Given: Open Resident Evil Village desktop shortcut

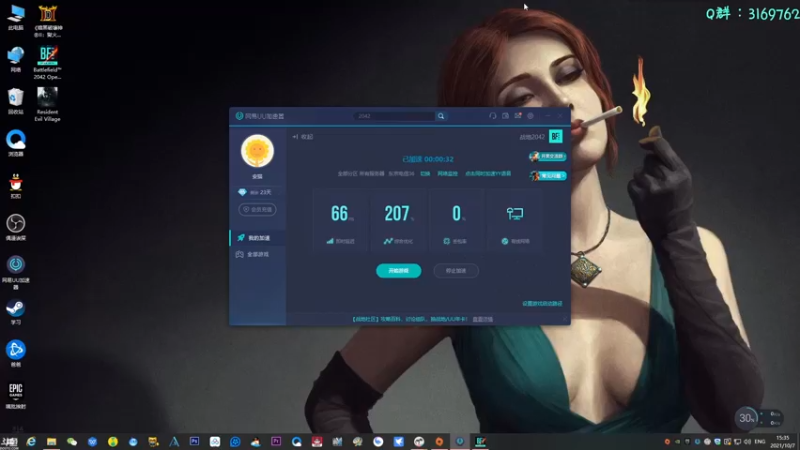Looking at the screenshot, I should click(47, 105).
